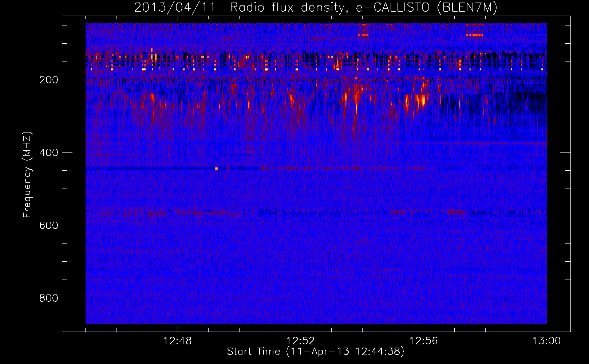Click the 'Frequency (MHZ)' axis label
Image resolution: width=589 pixels, height=364 pixels.
[x=27, y=175]
